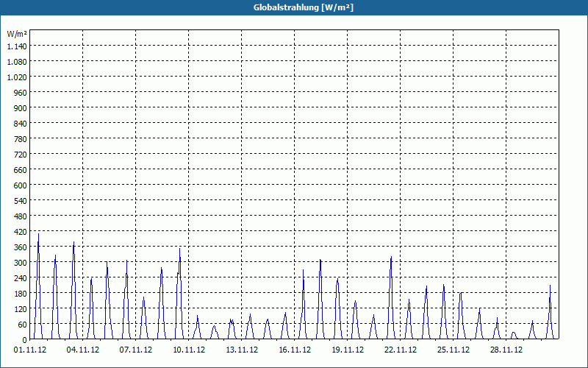Click the 900 y-axis label
The width and height of the screenshot is (588, 368).
pyautogui.click(x=21, y=108)
